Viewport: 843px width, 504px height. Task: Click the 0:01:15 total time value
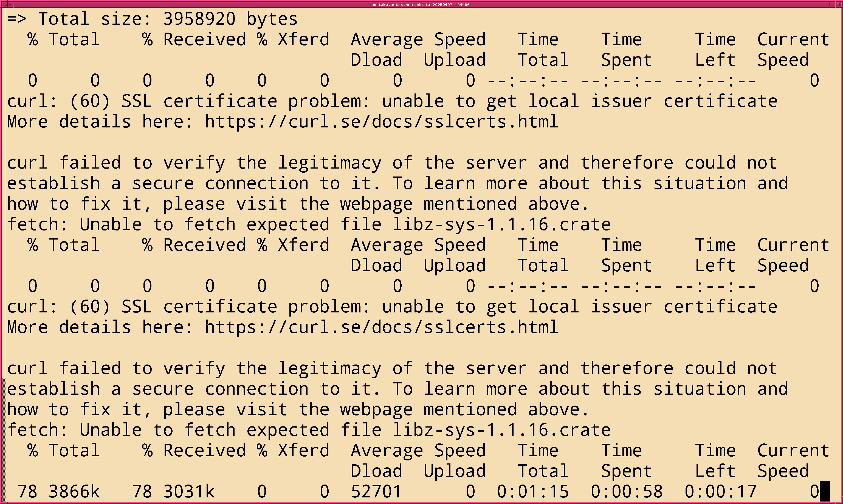pyautogui.click(x=533, y=491)
